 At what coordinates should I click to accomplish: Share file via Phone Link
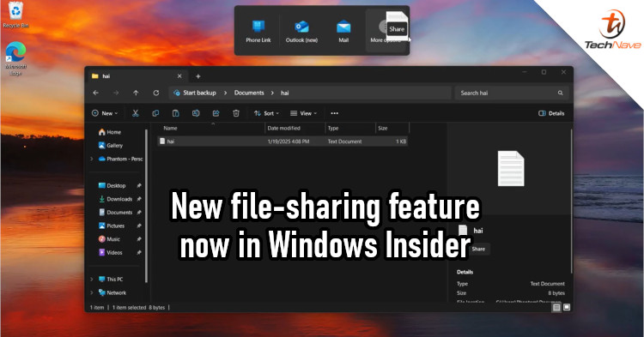258,32
